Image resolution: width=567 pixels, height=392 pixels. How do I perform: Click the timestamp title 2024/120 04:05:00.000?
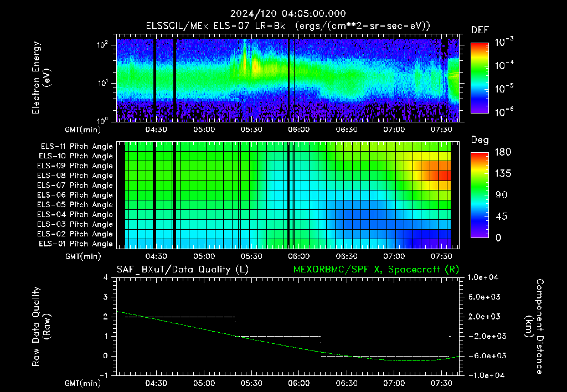(288, 14)
